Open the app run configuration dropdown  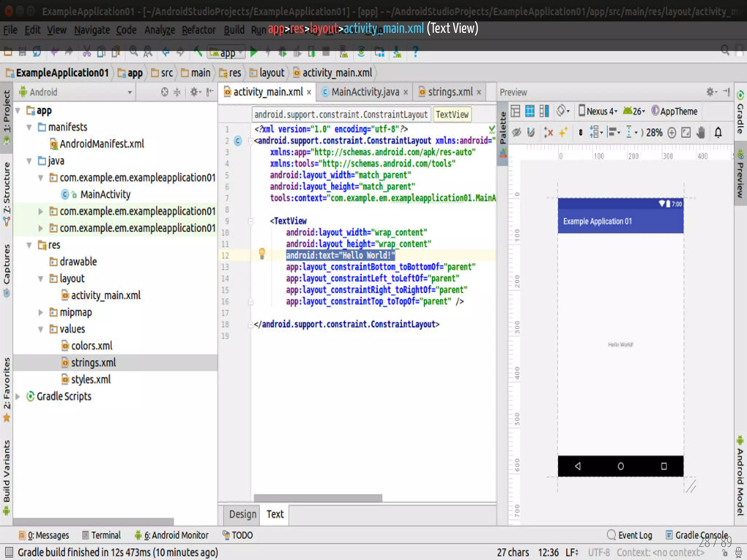pyautogui.click(x=226, y=52)
